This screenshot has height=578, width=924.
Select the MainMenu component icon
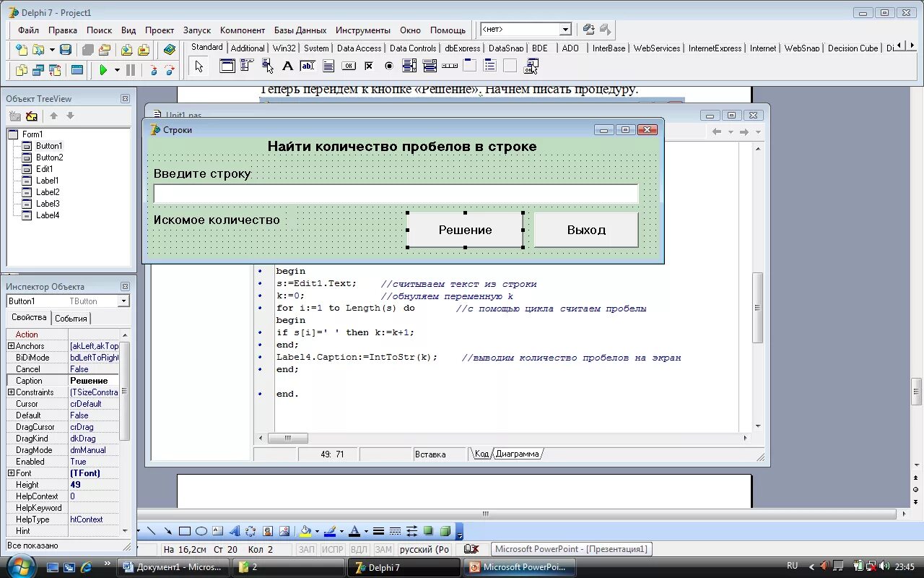pos(247,66)
